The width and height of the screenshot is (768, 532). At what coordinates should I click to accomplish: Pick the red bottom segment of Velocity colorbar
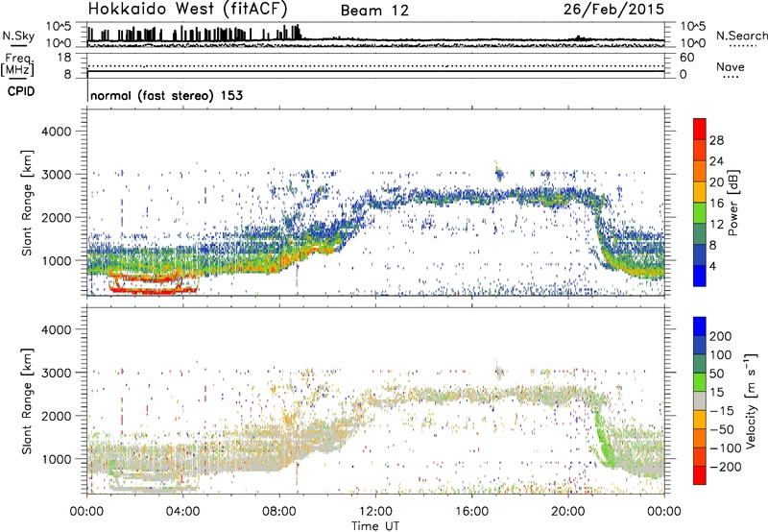[700, 475]
